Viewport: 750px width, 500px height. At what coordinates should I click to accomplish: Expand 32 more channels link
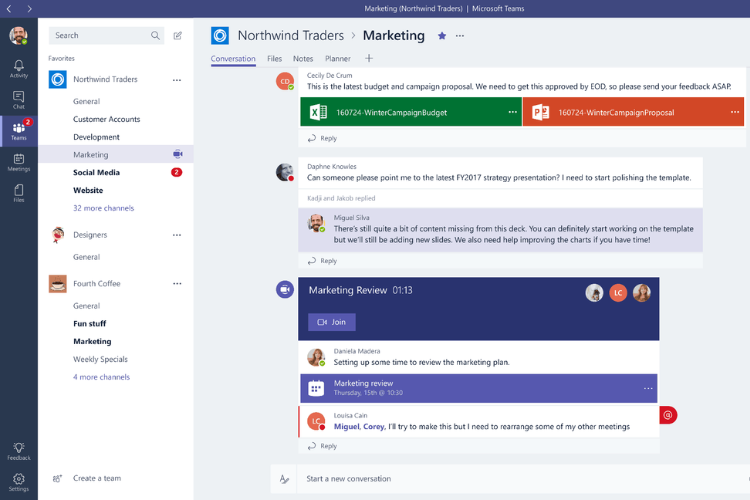coord(103,208)
